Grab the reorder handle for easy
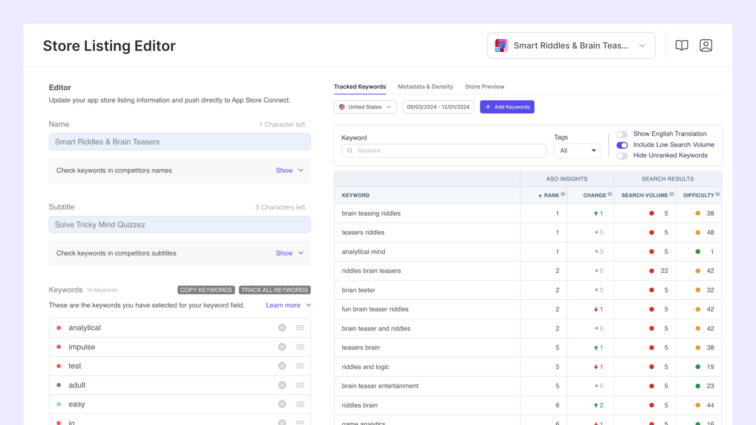Screen dimensions: 756x425 (x=300, y=404)
